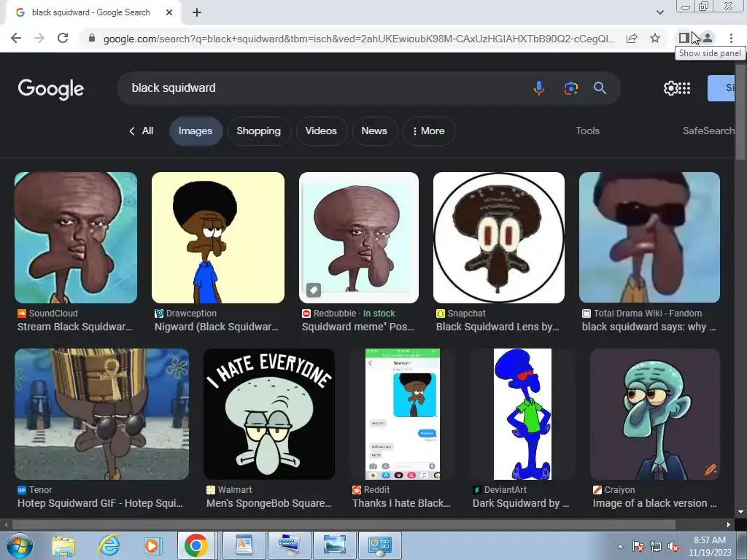Image resolution: width=747 pixels, height=560 pixels.
Task: Click the muted volume tray icon
Action: pyautogui.click(x=673, y=546)
